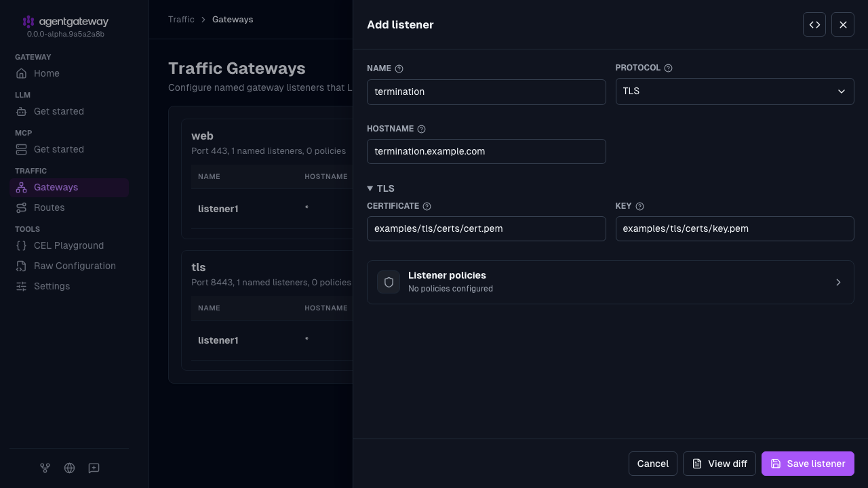Click listener1 in the web gateway
Viewport: 868px width, 488px height.
click(x=218, y=209)
